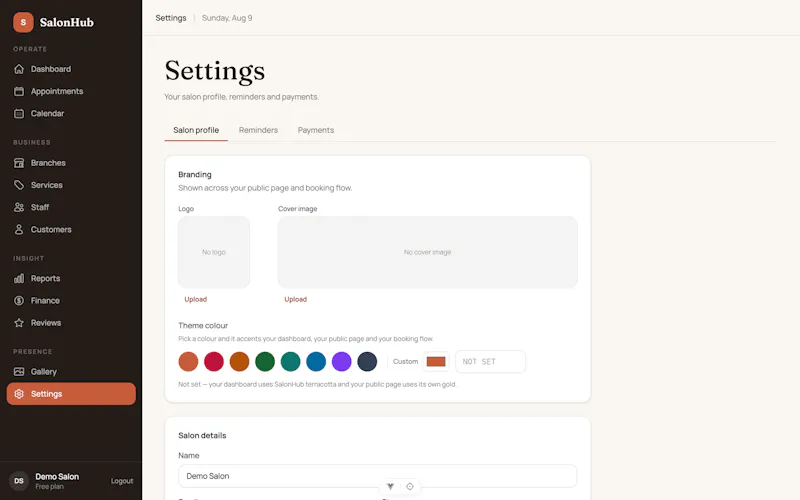The image size is (800, 500).
Task: Open the Custom colour picker swatch
Action: pos(436,361)
